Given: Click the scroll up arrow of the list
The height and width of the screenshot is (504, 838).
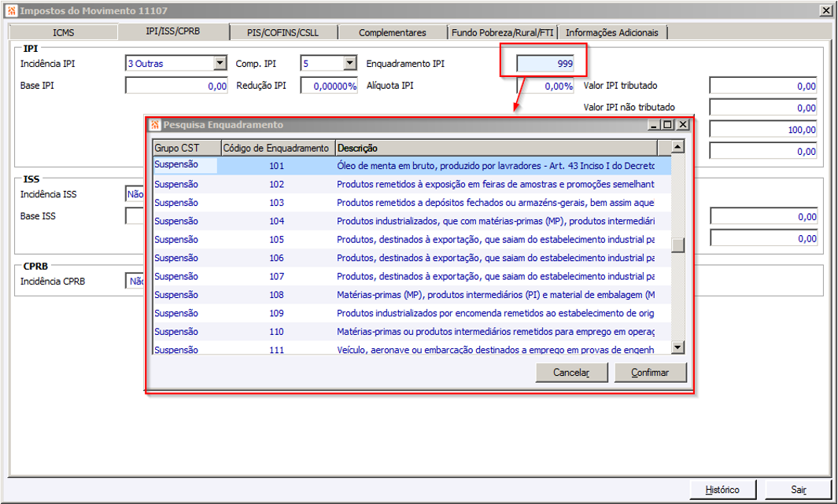Looking at the screenshot, I should [677, 147].
